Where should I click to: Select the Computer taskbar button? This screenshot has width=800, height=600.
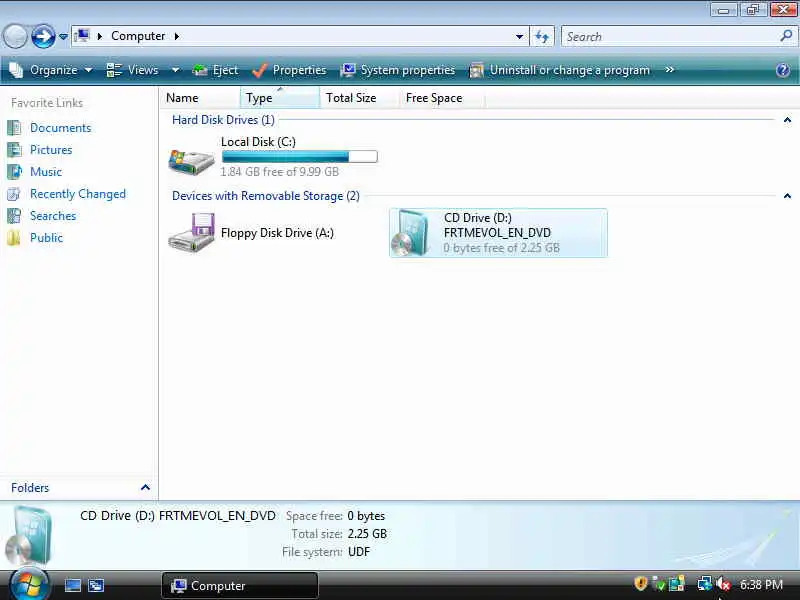pos(240,585)
